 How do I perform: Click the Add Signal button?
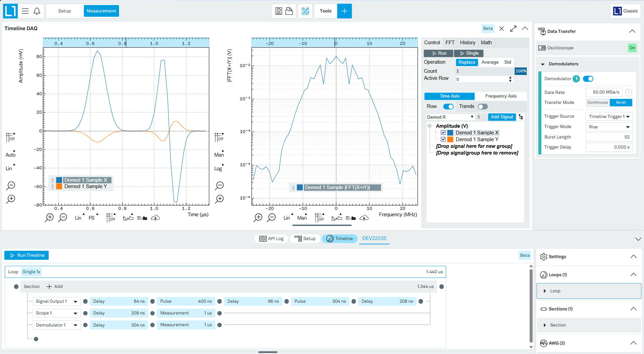[502, 117]
